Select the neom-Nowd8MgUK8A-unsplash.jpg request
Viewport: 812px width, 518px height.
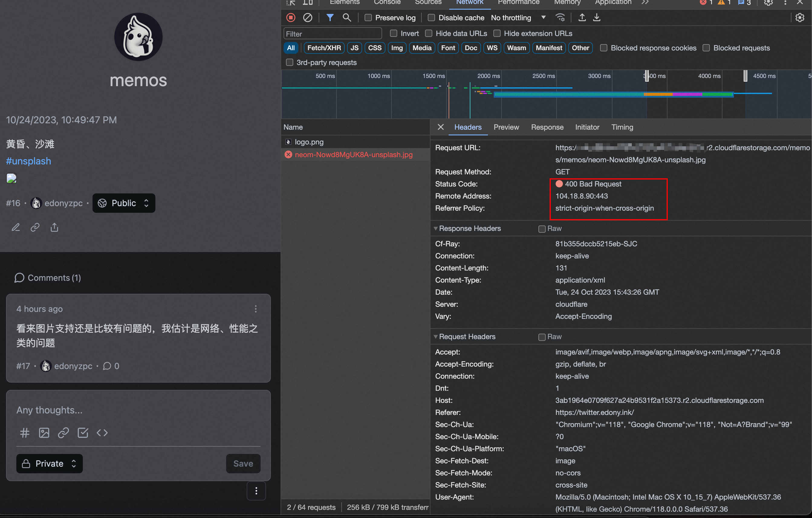(x=354, y=155)
